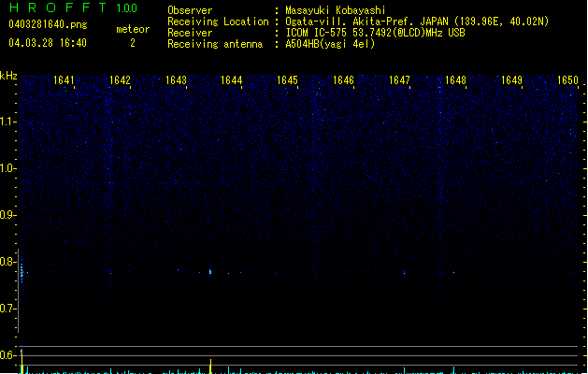The image size is (588, 374).
Task: Click the Receiving Location label
Action: tap(218, 22)
